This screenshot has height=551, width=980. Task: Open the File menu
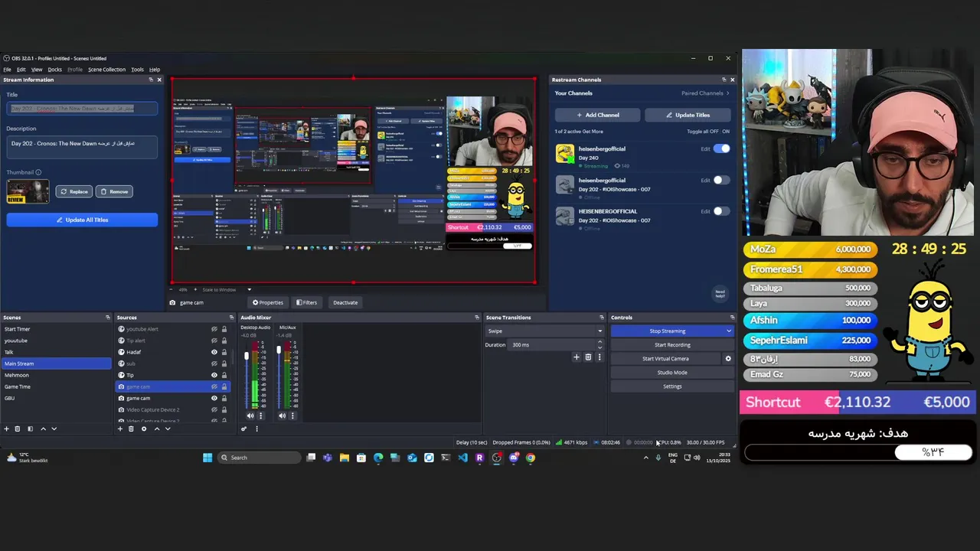click(x=7, y=70)
